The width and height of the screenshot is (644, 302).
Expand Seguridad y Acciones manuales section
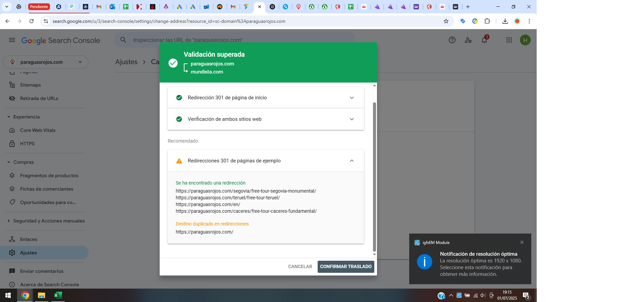pyautogui.click(x=46, y=221)
